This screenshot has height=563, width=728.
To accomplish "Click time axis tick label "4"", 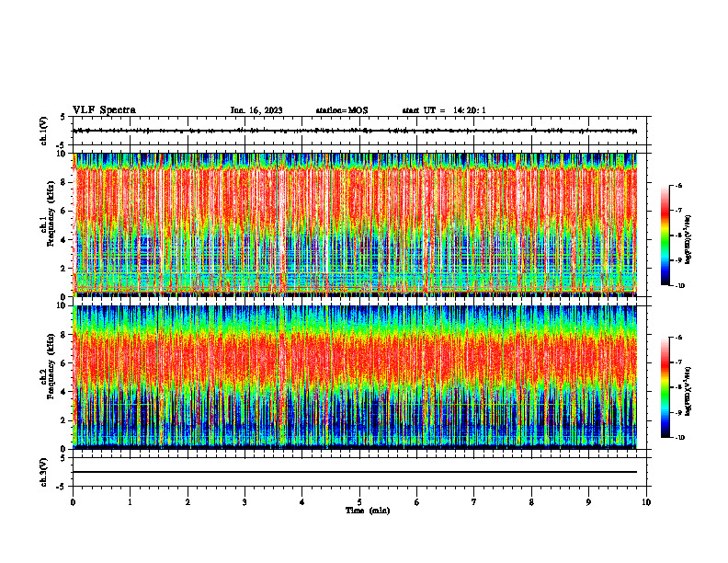I will [x=302, y=502].
